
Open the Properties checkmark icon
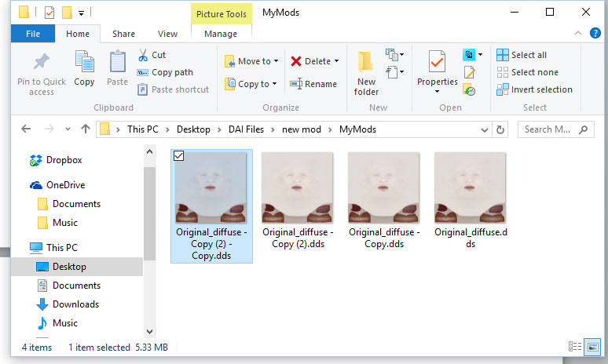pyautogui.click(x=437, y=61)
